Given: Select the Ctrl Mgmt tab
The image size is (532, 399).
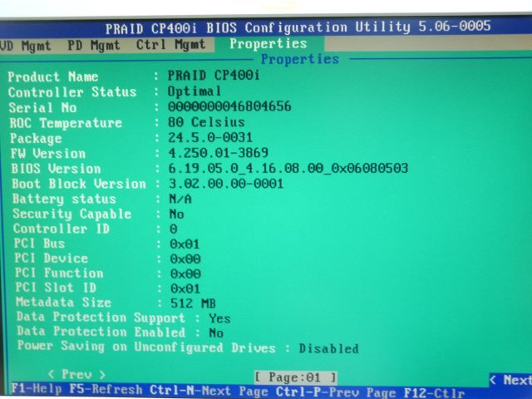Looking at the screenshot, I should pyautogui.click(x=170, y=45).
